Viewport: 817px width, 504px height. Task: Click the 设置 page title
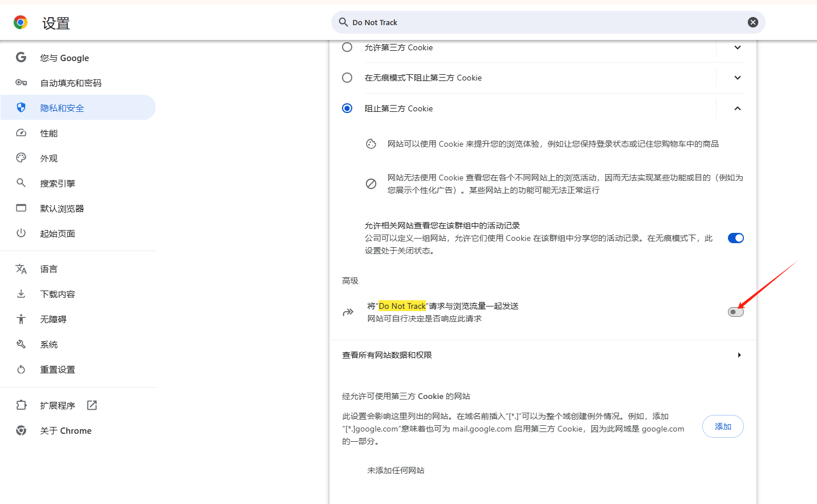click(56, 23)
